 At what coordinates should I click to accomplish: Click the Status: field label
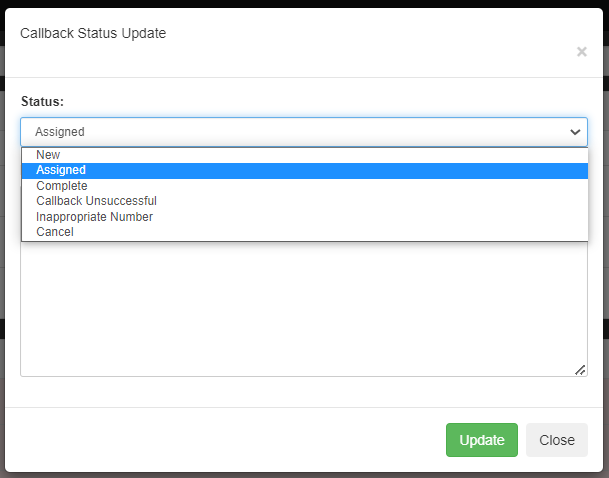[x=42, y=101]
